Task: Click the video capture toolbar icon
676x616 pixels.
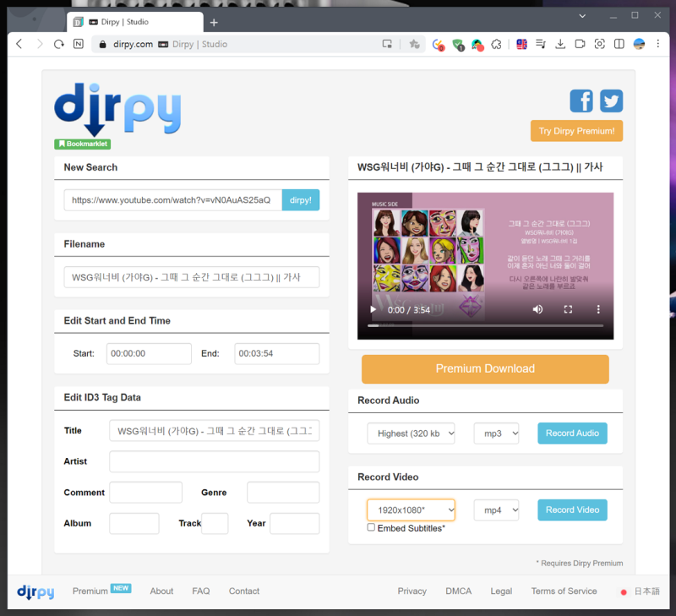Action: (x=580, y=44)
